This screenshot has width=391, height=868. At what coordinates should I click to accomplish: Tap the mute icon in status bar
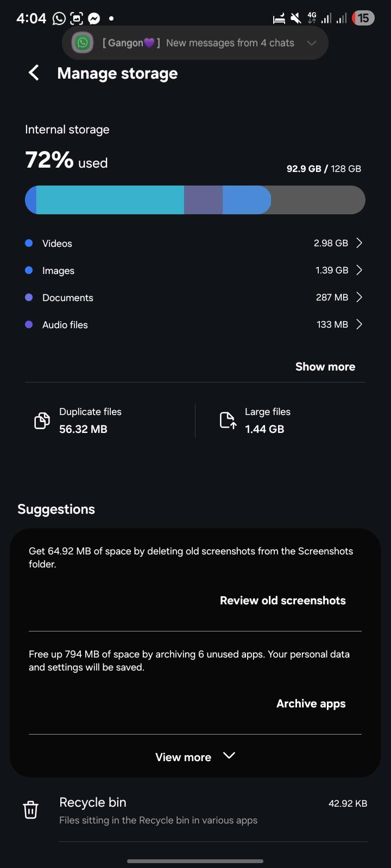295,18
